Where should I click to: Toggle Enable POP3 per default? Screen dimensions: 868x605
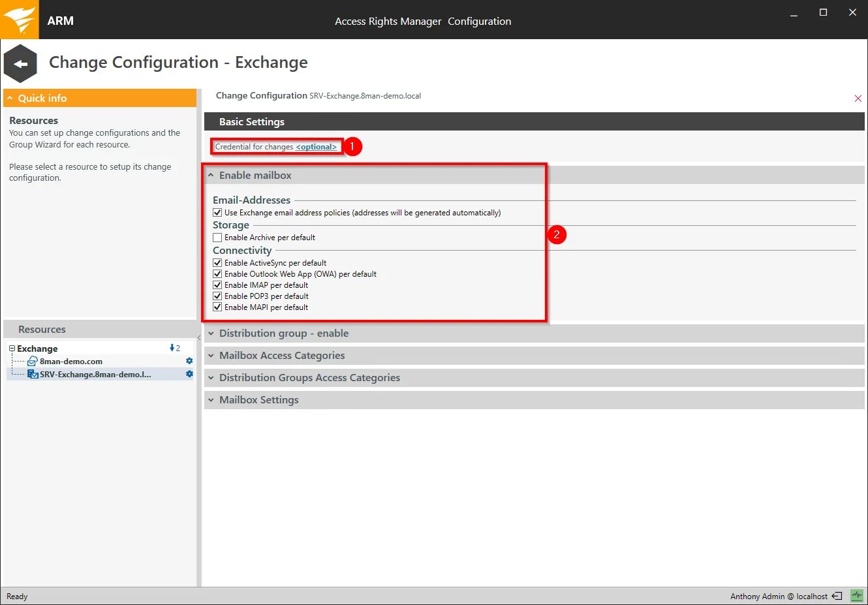click(x=217, y=296)
